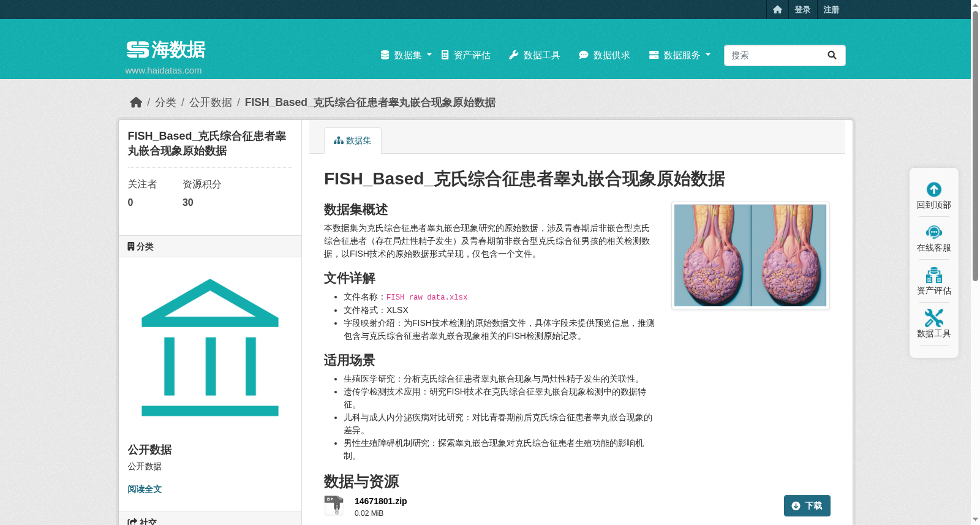Click the 公开数据 category heading in sidebar
Screen dimensions: 980x525
tap(149, 450)
